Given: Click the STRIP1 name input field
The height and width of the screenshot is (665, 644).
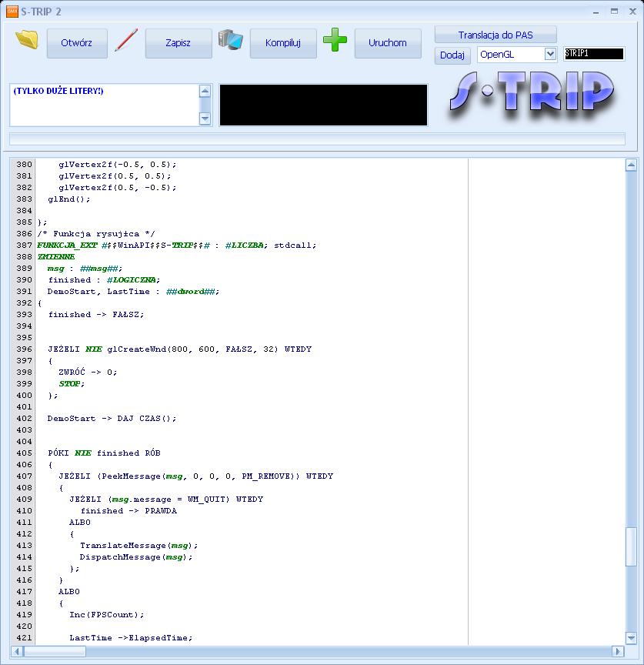Looking at the screenshot, I should (x=594, y=54).
